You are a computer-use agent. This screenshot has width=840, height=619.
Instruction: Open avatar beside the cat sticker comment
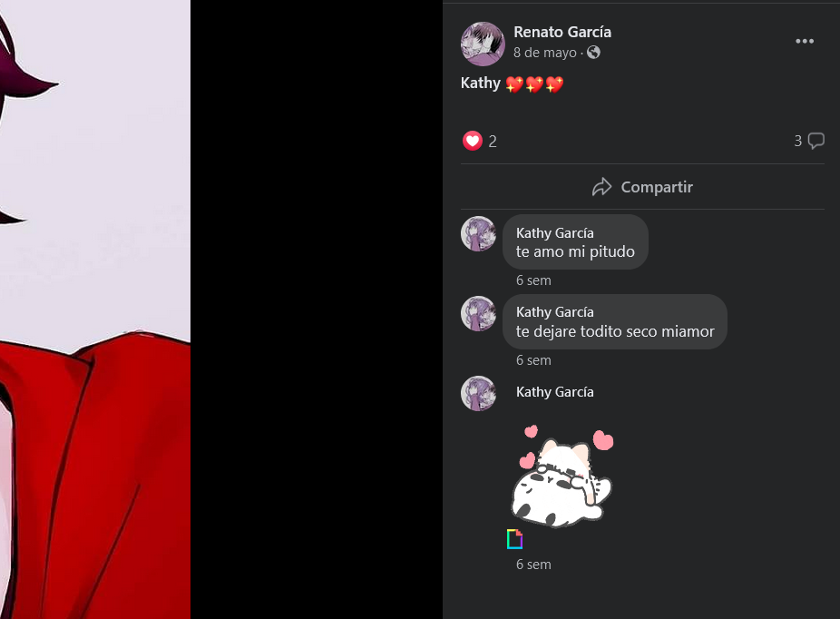click(x=478, y=393)
